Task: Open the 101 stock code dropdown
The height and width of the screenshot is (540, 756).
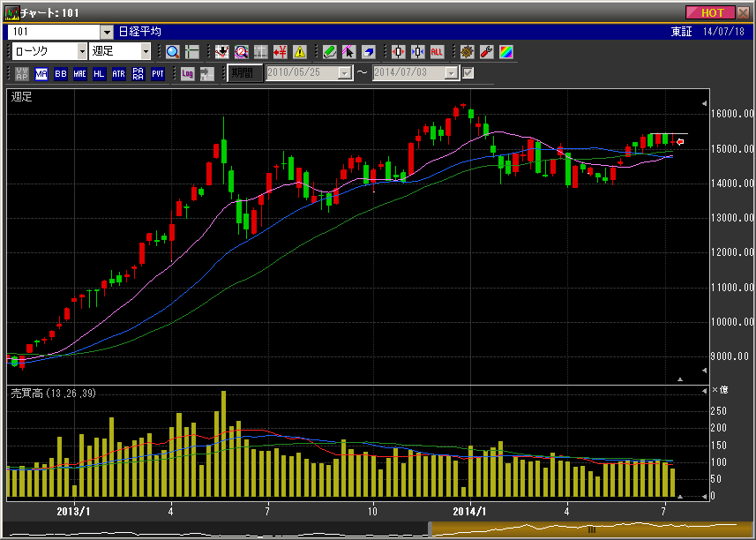Action: (107, 32)
